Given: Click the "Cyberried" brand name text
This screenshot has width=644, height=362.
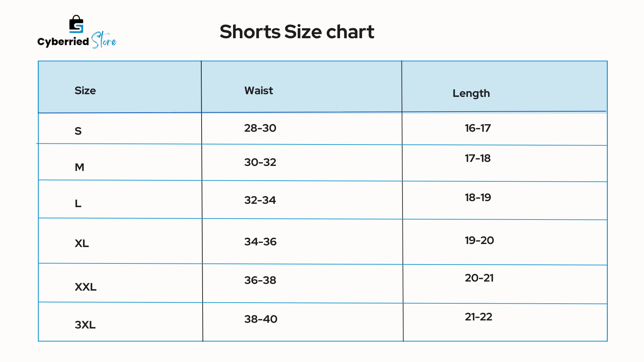Looking at the screenshot, I should (63, 42).
